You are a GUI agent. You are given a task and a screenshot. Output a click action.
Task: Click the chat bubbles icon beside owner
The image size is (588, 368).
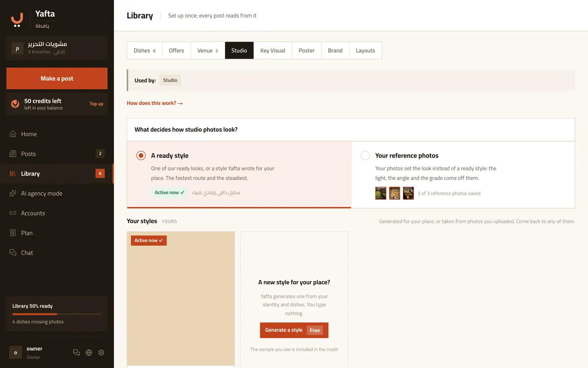pyautogui.click(x=76, y=352)
